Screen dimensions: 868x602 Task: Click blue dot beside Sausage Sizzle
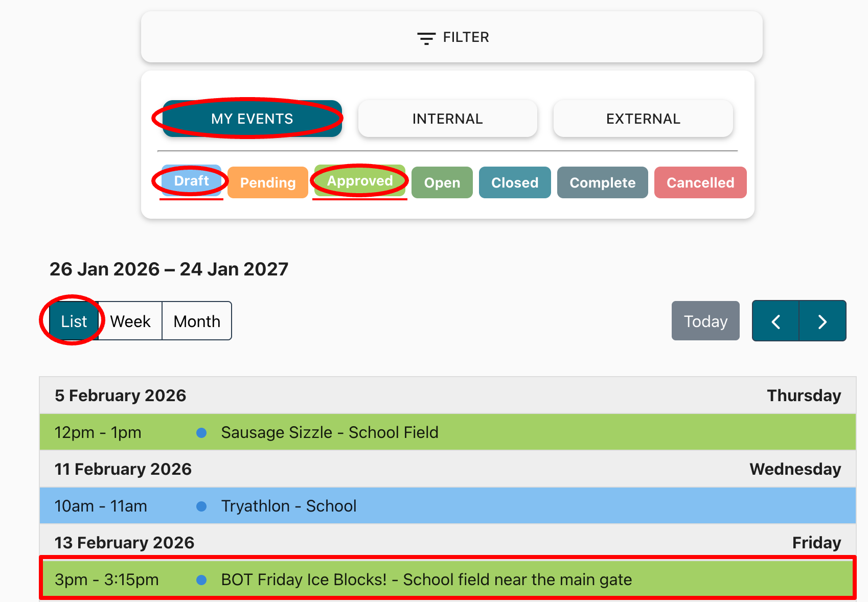tap(201, 433)
